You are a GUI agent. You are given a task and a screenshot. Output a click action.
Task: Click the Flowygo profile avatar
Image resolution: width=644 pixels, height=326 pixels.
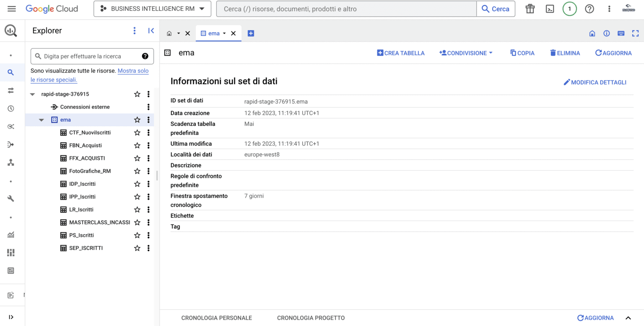(630, 8)
